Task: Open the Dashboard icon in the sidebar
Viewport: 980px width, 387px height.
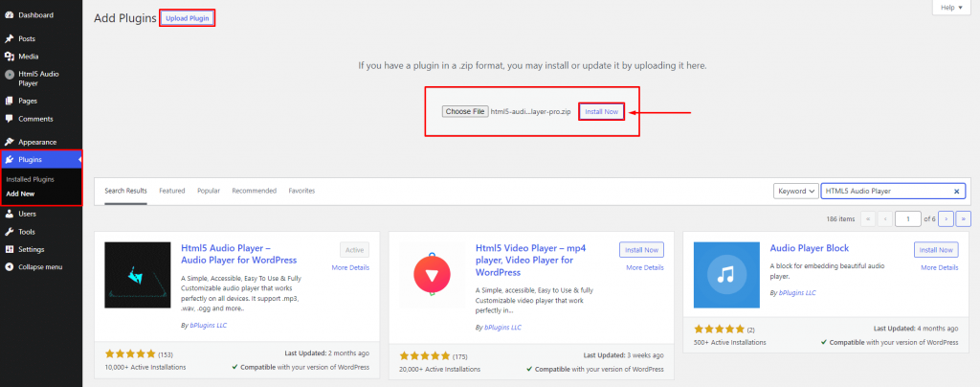Action: tap(10, 15)
